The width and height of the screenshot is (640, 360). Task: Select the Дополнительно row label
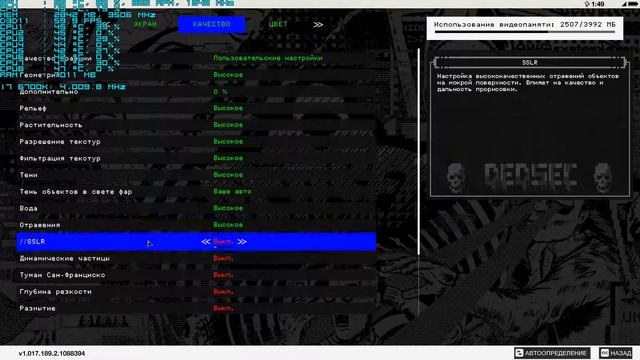(49, 92)
